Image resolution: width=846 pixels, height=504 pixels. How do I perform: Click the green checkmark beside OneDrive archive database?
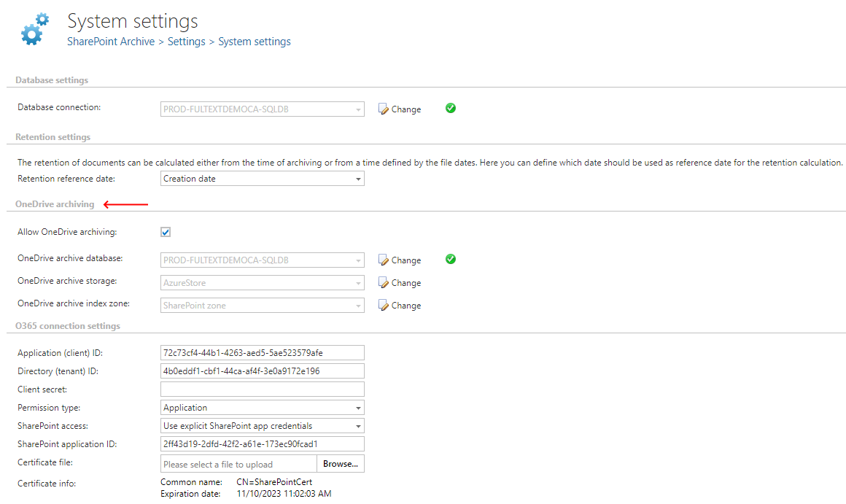[x=450, y=259]
